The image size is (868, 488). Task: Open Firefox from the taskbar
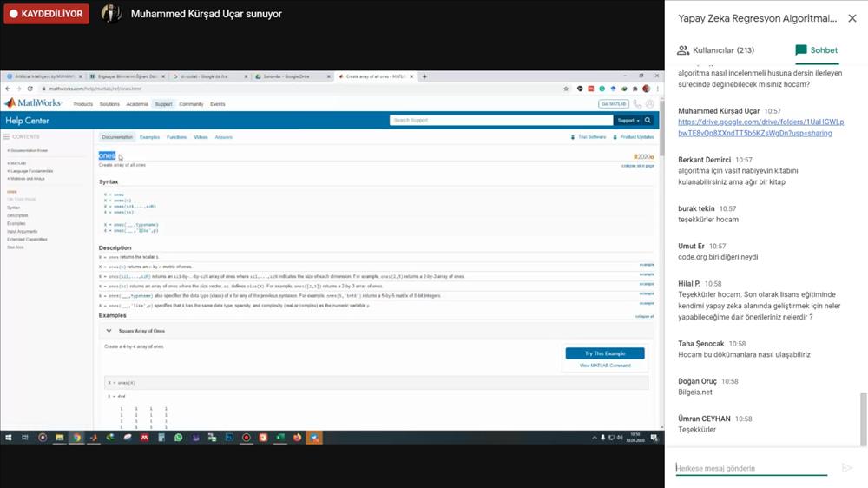[x=297, y=438]
